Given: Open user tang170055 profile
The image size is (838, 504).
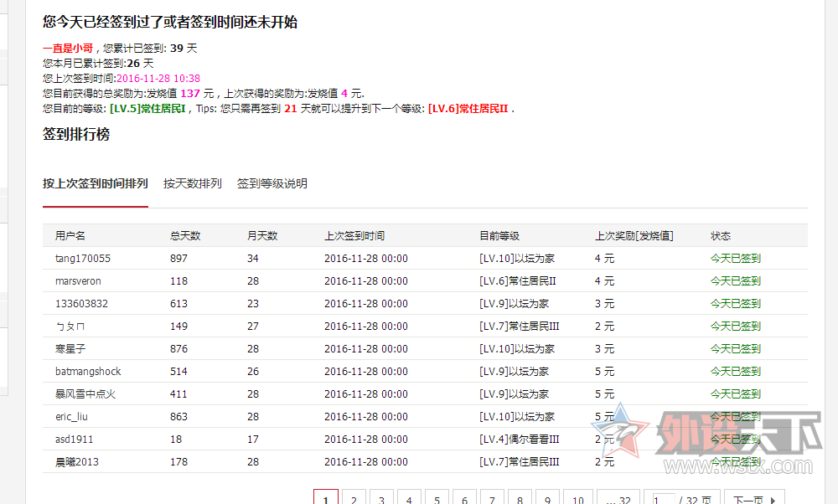Looking at the screenshot, I should (x=82, y=259).
